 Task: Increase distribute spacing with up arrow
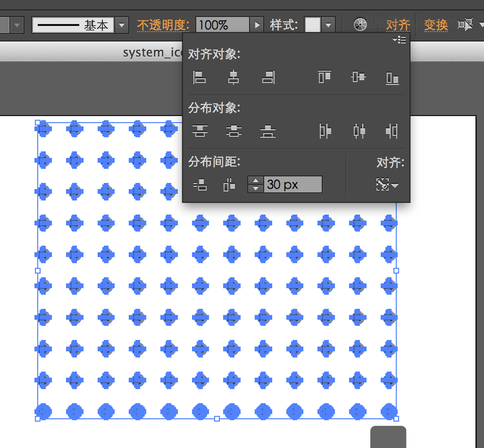point(255,181)
